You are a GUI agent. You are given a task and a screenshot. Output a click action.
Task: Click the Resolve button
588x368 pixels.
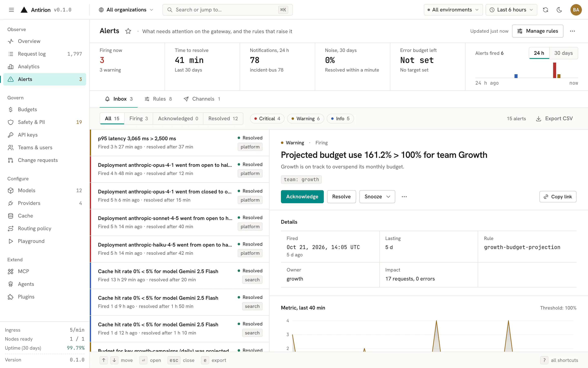(341, 197)
